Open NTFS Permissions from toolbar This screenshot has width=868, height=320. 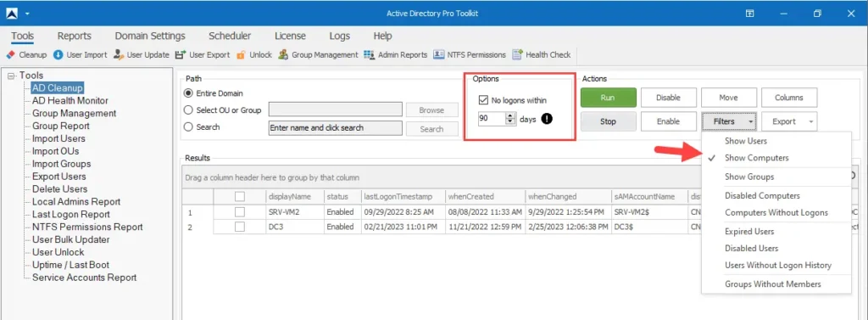pyautogui.click(x=470, y=55)
